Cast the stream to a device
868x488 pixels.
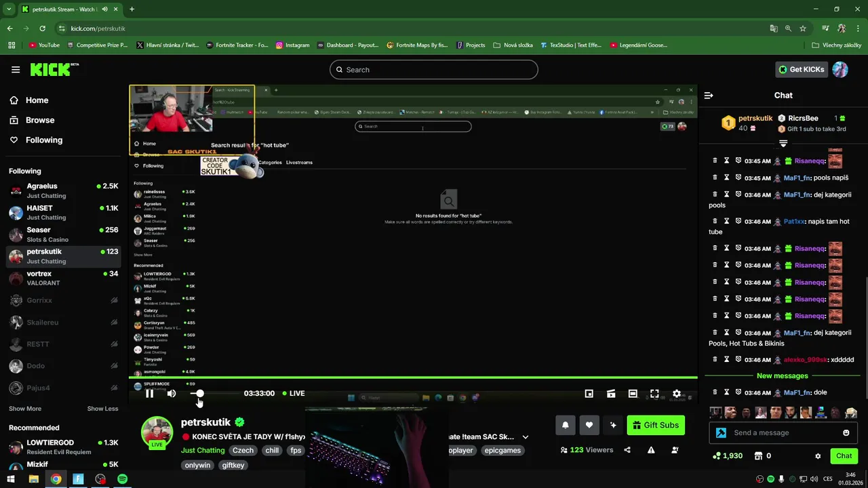[611, 393]
